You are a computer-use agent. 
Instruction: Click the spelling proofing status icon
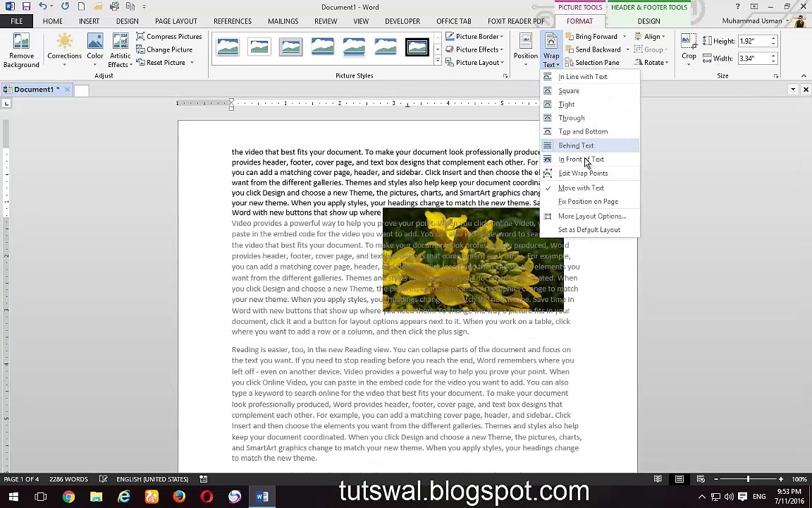(104, 479)
